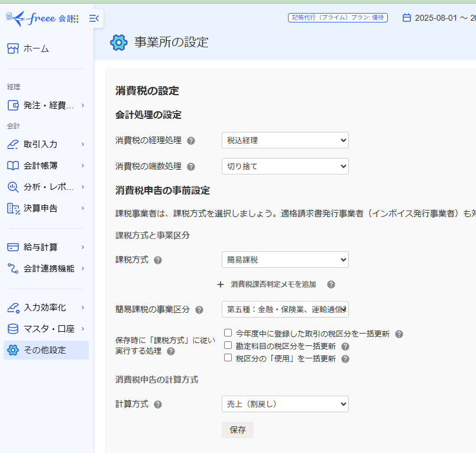Screen dimensions: 476x453
Task: Check 税区分の「使用」を一括更新
Action: [x=228, y=358]
